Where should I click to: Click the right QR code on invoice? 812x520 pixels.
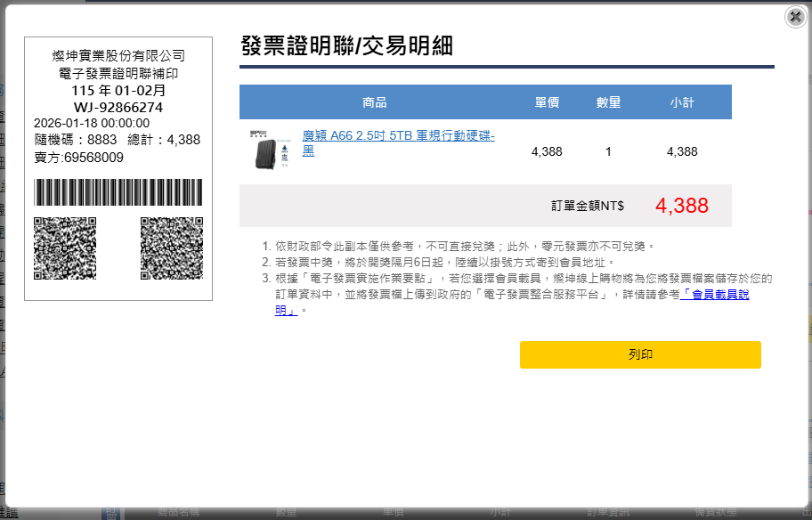171,248
